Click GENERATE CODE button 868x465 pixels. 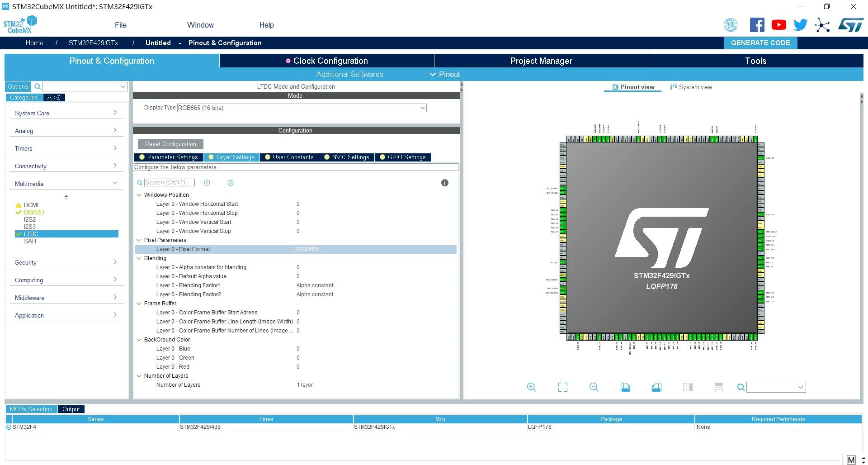(x=760, y=43)
